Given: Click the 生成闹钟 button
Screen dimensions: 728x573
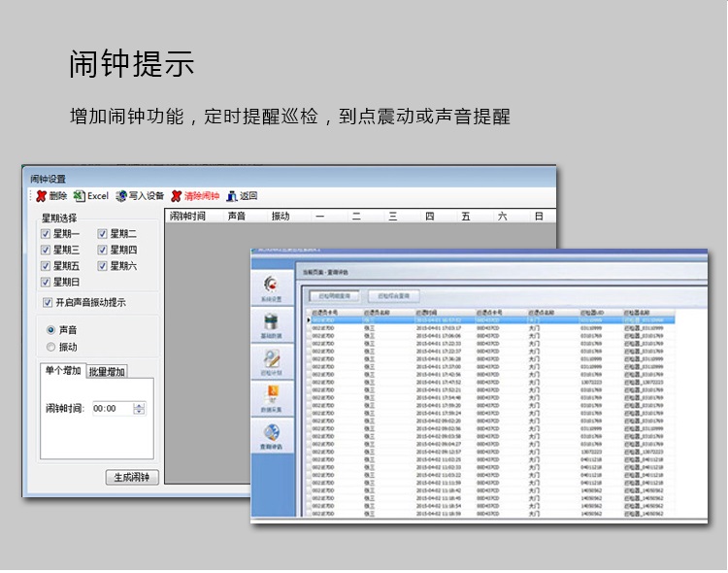Looking at the screenshot, I should coord(131,477).
